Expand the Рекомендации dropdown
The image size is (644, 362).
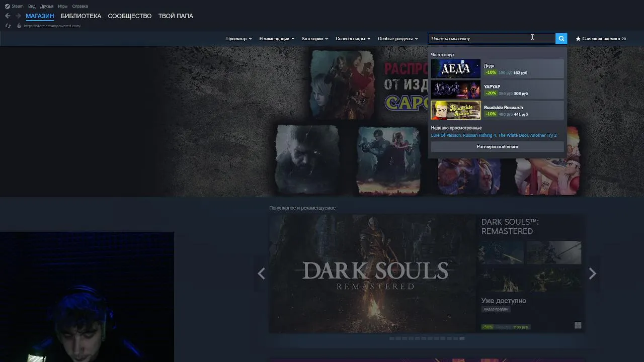(x=277, y=38)
